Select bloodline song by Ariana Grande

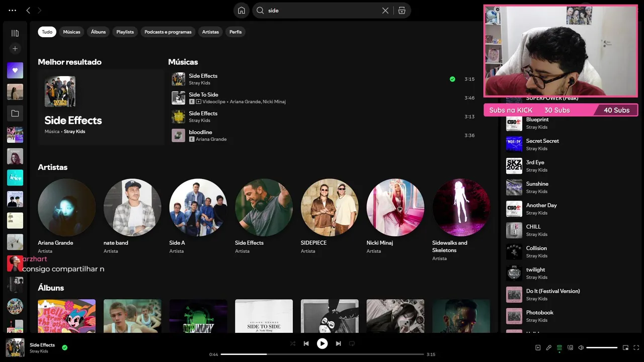[323, 135]
